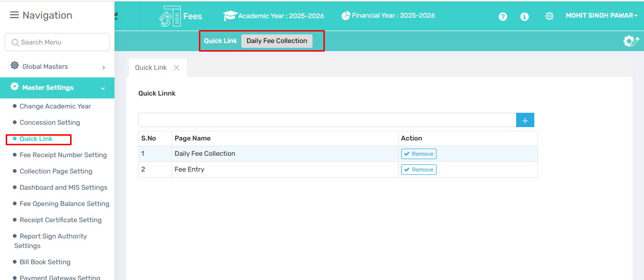The height and width of the screenshot is (280, 644).
Task: Open the MOHIT SINGH PAWAR user dropdown
Action: point(602,16)
